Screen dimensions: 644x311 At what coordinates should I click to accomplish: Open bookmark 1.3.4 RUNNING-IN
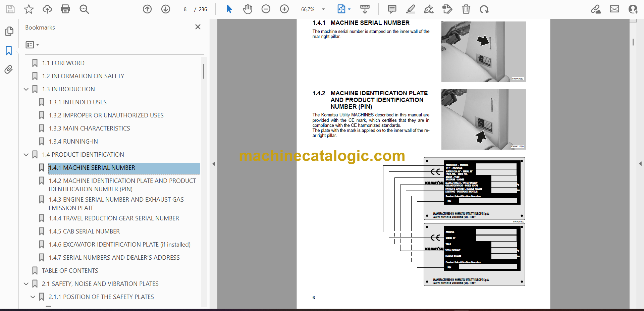[73, 142]
